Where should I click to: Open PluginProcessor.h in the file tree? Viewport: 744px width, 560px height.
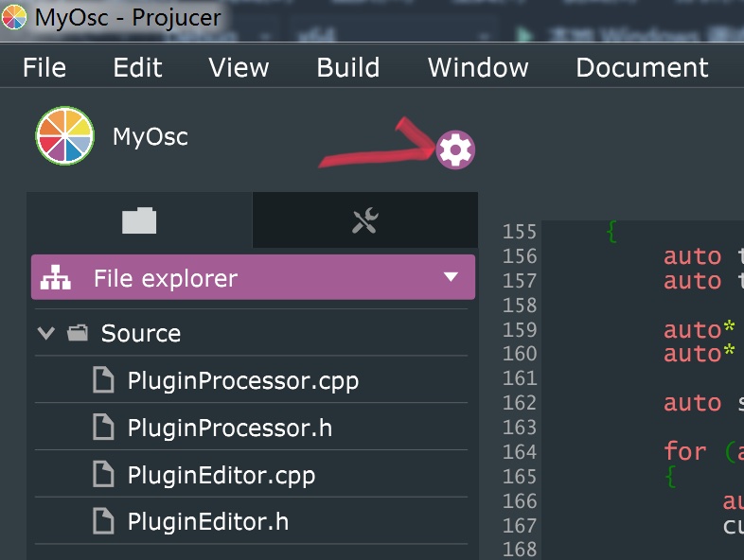click(230, 428)
